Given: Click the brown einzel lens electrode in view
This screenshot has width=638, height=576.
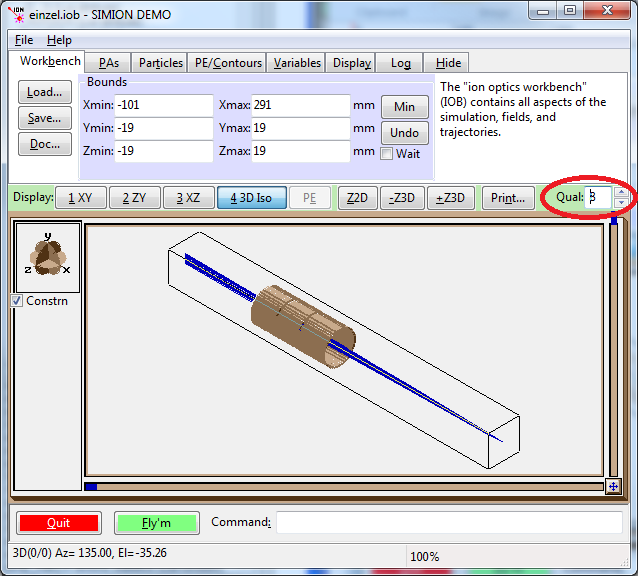Looking at the screenshot, I should (x=302, y=325).
